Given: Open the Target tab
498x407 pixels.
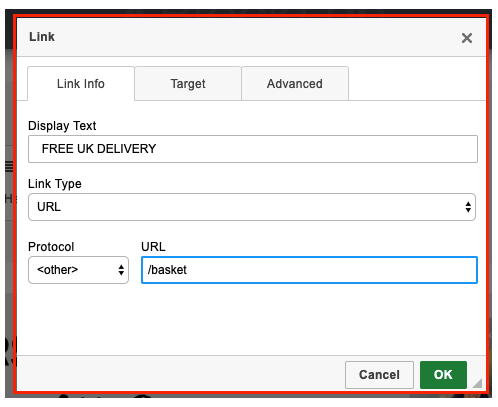Looking at the screenshot, I should tap(188, 84).
